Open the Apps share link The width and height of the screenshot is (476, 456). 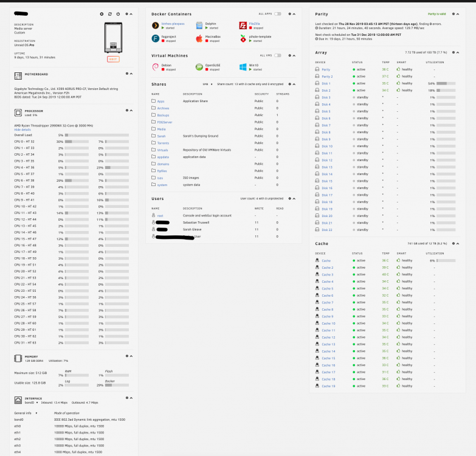pos(160,102)
